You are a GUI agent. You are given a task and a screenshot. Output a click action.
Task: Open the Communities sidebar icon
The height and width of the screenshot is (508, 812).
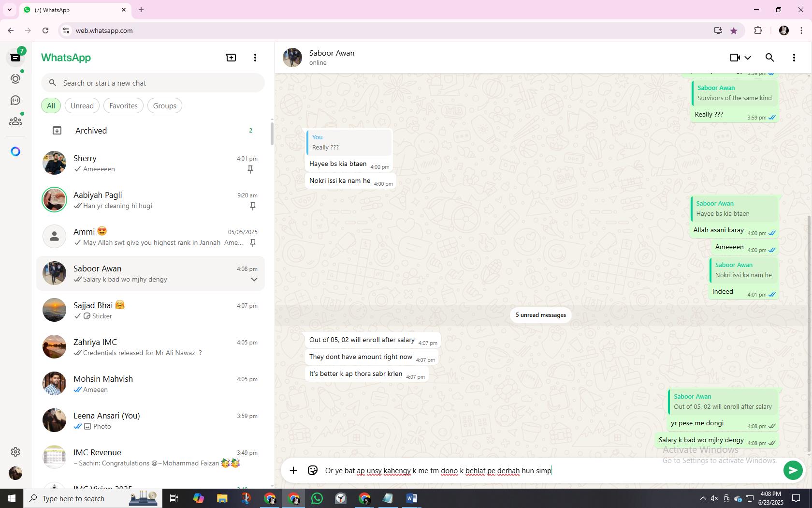coord(15,121)
